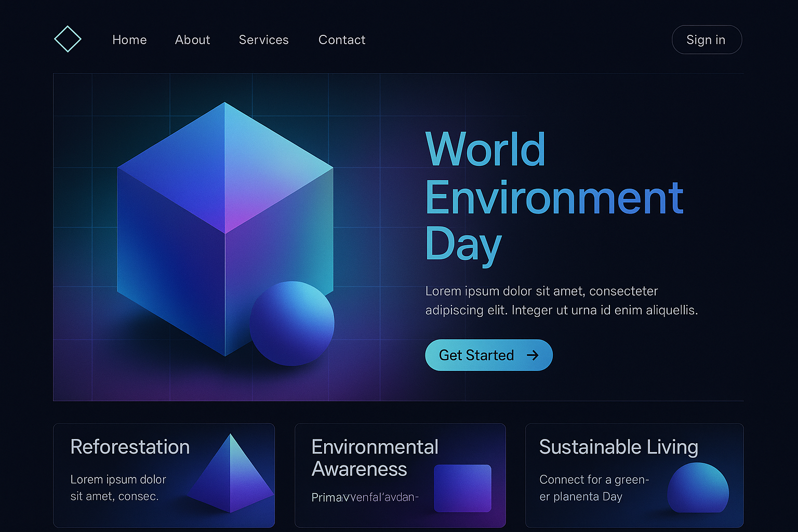
Task: Open the Sustainable Living card heading
Action: 618,447
